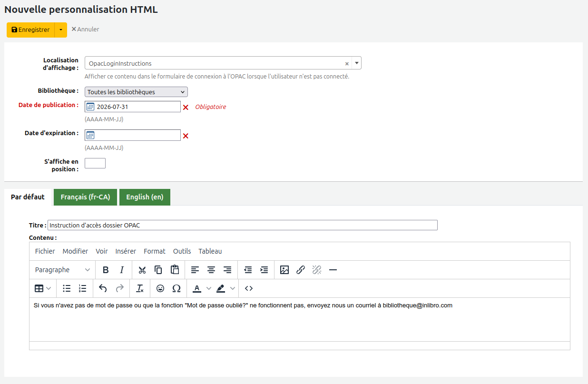This screenshot has height=384, width=588.
Task: Align text left in the editor
Action: [x=195, y=270]
